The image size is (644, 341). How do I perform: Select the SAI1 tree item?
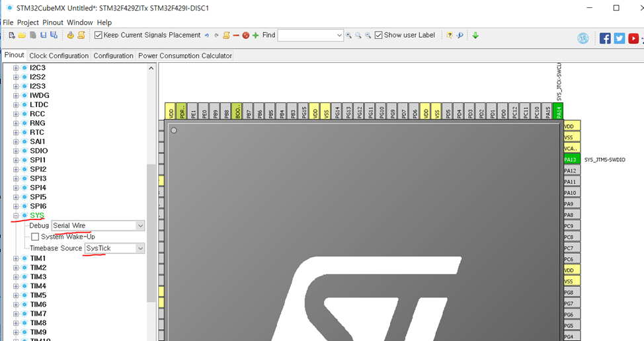pos(38,141)
